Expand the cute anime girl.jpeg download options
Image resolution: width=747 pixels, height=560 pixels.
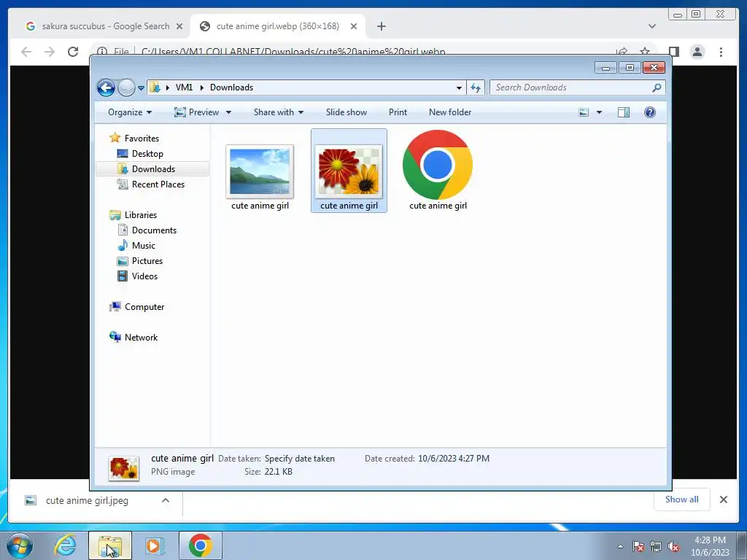tap(166, 500)
